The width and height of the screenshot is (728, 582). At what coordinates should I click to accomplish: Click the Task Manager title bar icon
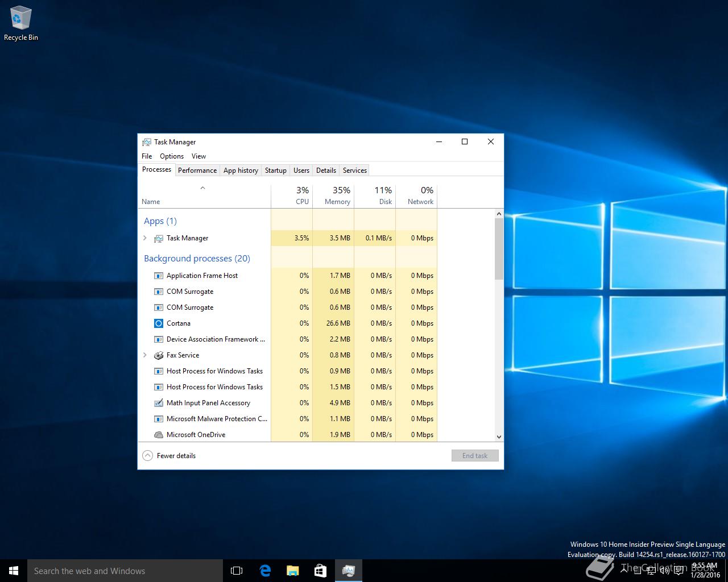147,142
